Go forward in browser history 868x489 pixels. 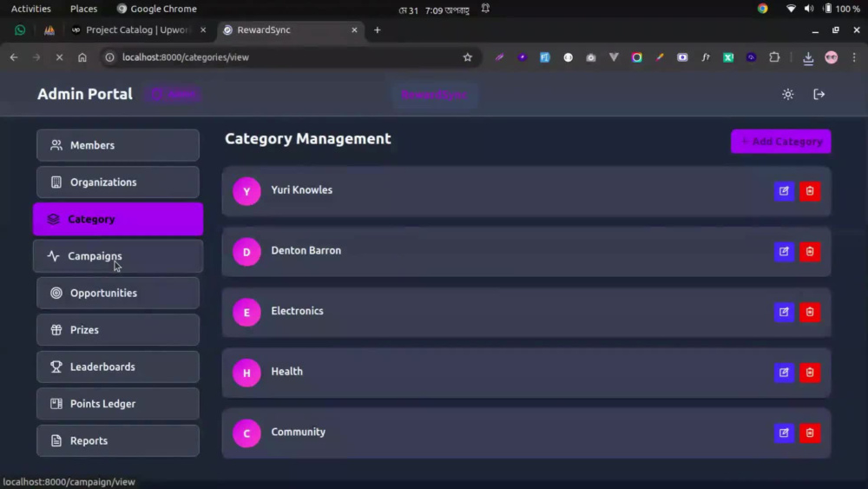[36, 57]
